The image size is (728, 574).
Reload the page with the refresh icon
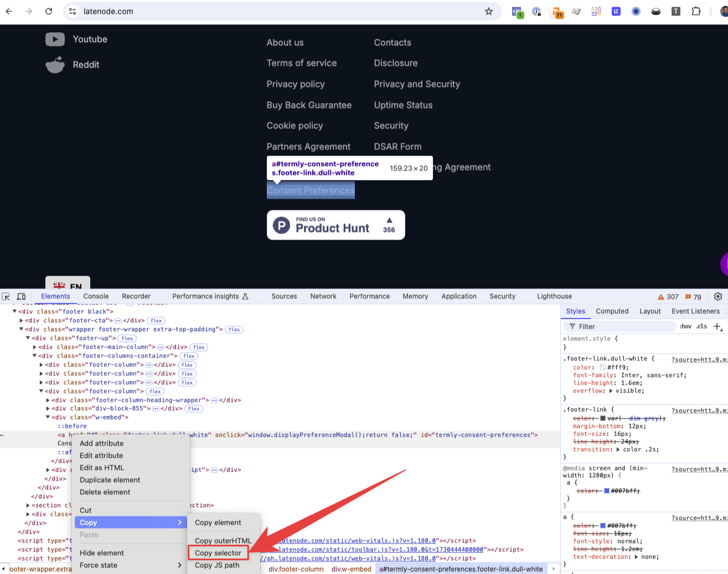pyautogui.click(x=49, y=12)
